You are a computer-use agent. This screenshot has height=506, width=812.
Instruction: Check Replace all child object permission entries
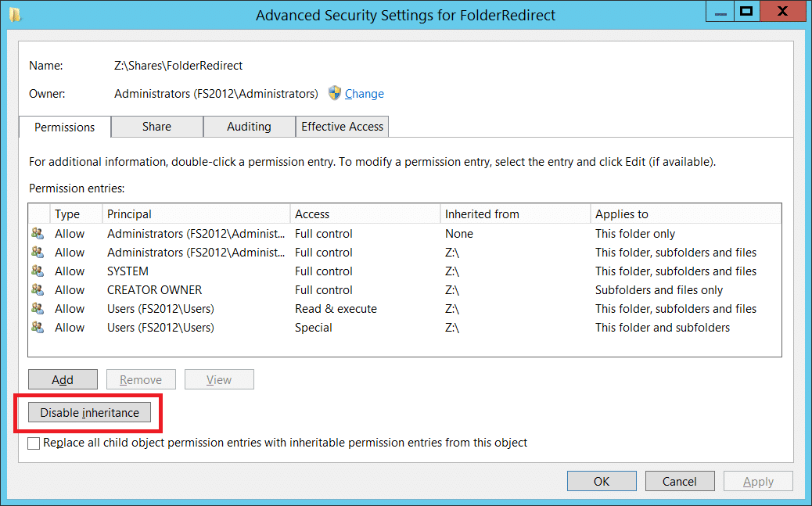point(34,443)
